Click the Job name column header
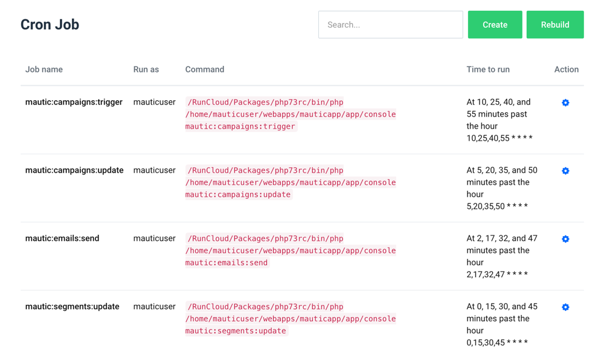Screen dimensions: 604x364 [x=44, y=69]
